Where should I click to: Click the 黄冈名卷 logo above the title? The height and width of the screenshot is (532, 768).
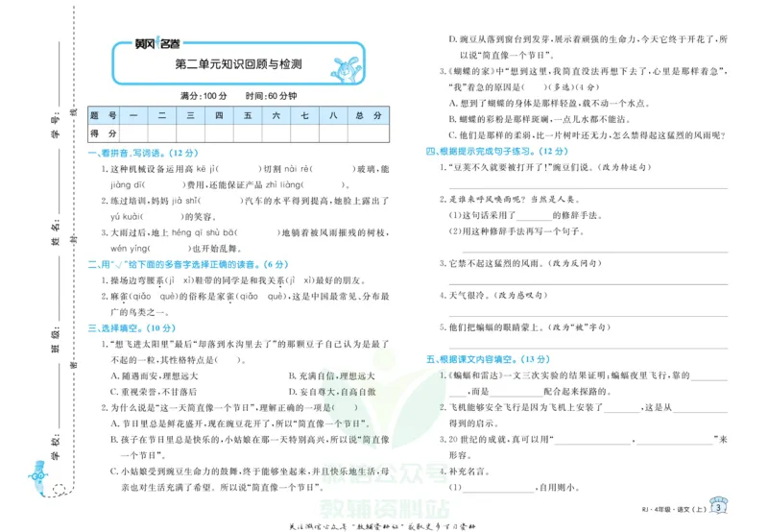pos(157,43)
